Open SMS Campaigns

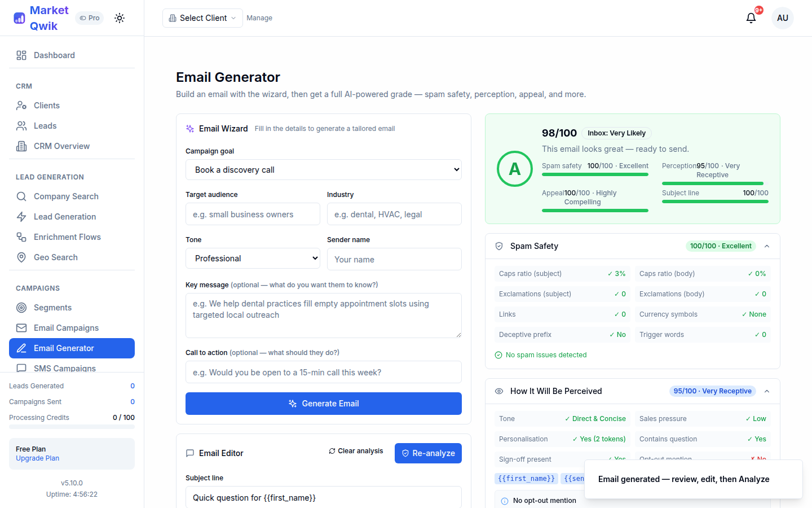[65, 368]
